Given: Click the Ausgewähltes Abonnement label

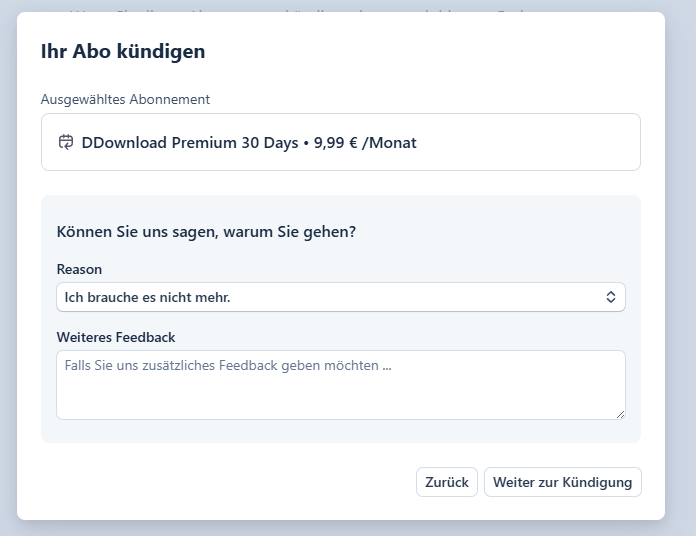Looking at the screenshot, I should click(x=125, y=99).
